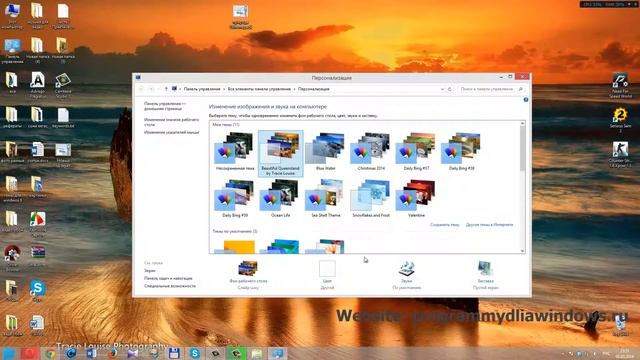The image size is (640, 360).
Task: Open sound scheme settings (Звуки)
Action: pyautogui.click(x=407, y=275)
